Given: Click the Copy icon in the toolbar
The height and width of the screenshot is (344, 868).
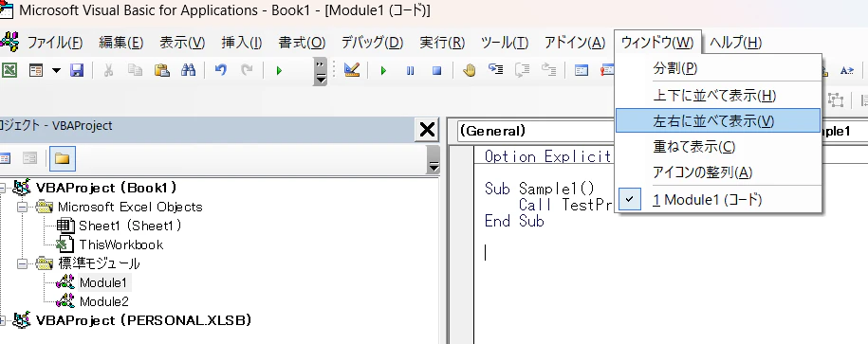Looking at the screenshot, I should [x=135, y=70].
